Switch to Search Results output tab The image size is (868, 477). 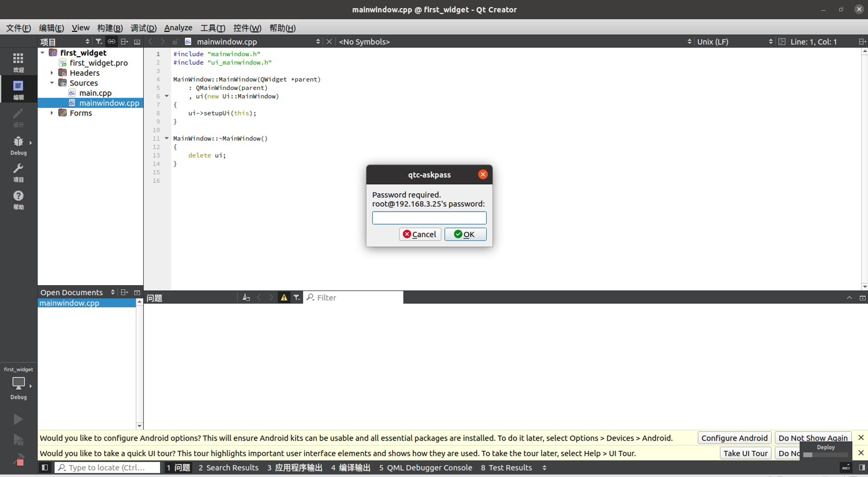tap(228, 467)
